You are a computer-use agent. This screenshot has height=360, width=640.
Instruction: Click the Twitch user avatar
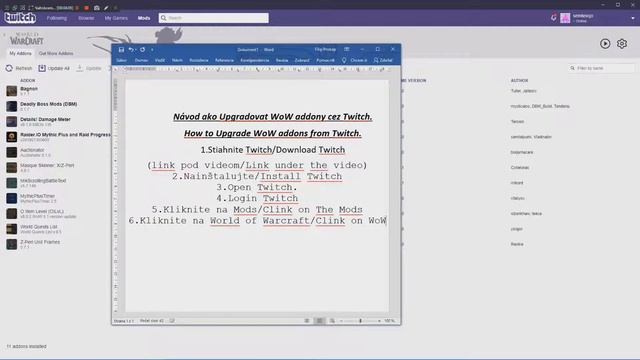point(565,18)
